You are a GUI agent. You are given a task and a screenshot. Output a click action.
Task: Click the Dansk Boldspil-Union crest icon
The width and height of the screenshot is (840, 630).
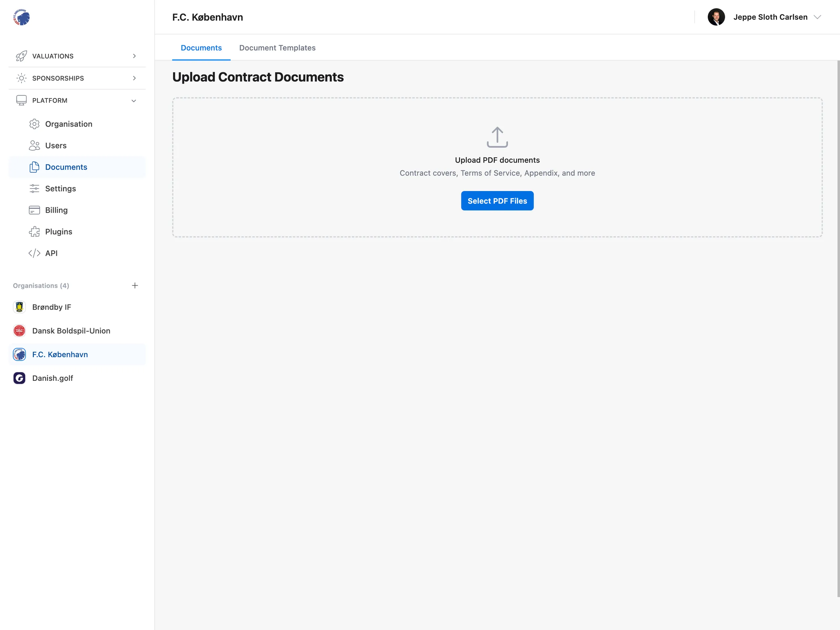19,331
